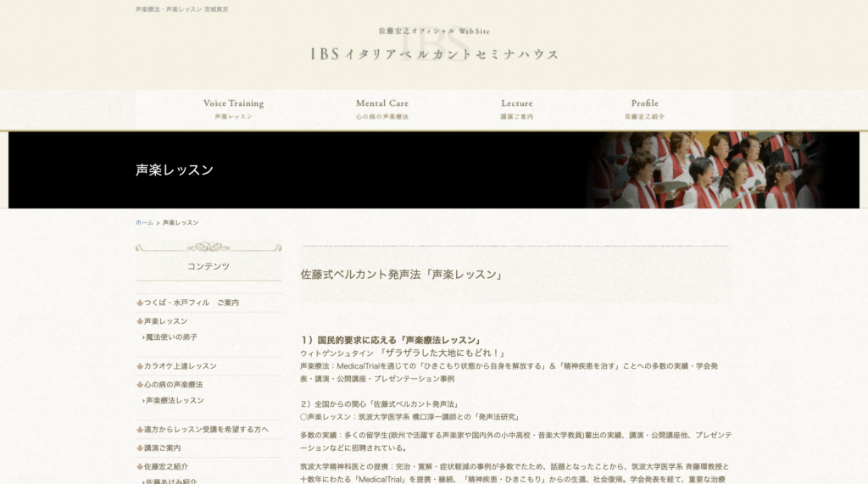This screenshot has height=484, width=868.
Task: Click the ホーム breadcrumb link
Action: (144, 223)
